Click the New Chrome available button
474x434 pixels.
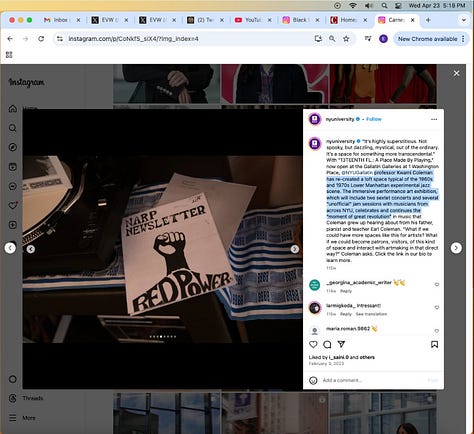click(x=427, y=39)
